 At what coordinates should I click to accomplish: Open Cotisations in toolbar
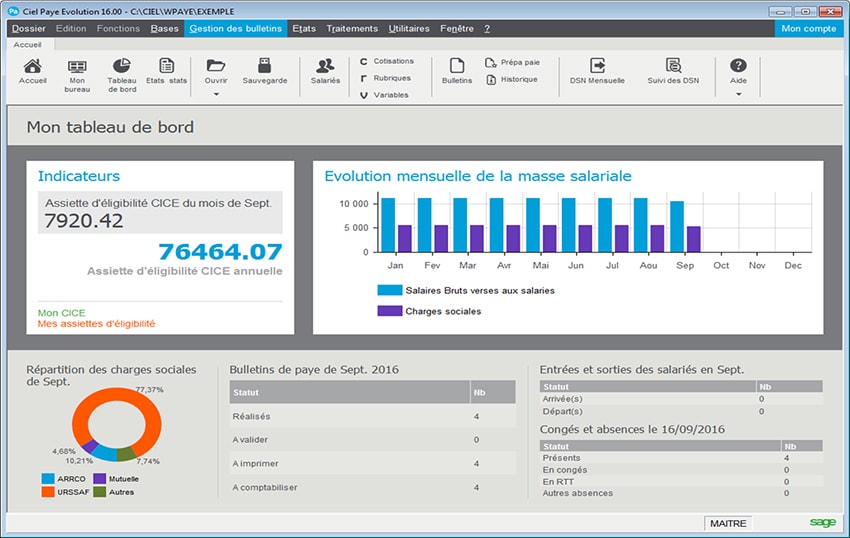click(387, 61)
